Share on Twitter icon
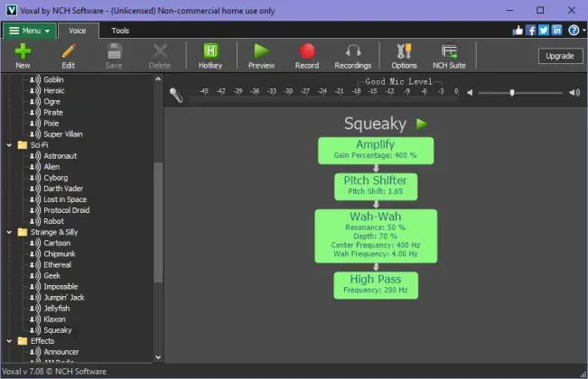The height and width of the screenshot is (379, 588). coord(544,31)
